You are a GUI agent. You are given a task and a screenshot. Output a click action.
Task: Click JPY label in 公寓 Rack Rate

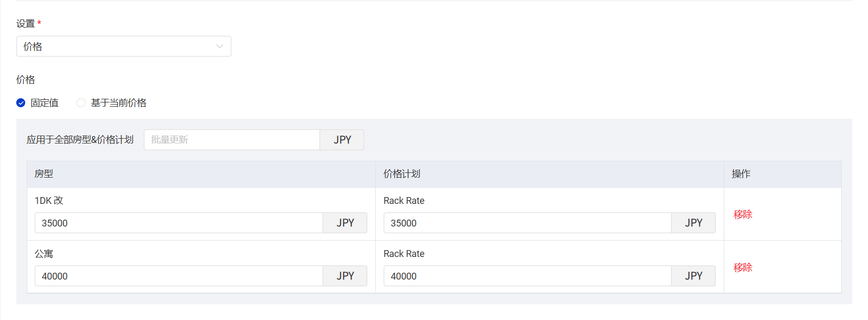point(693,276)
